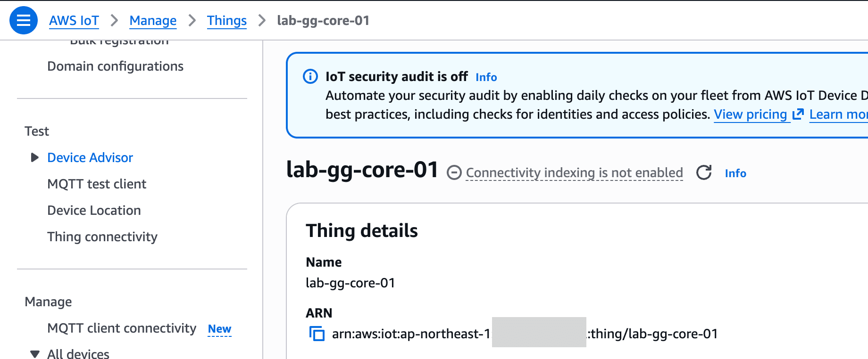The height and width of the screenshot is (359, 868).
Task: Click Connectivity indexing is not enabled
Action: point(575,173)
